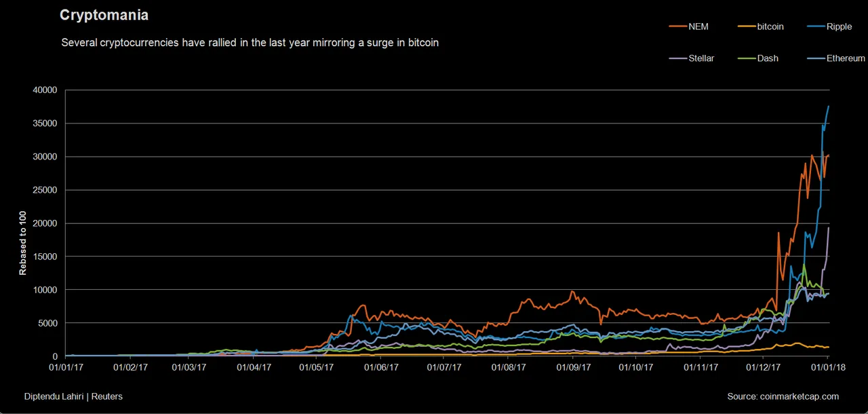This screenshot has width=868, height=414.
Task: Click the 01/08/17 x-axis date
Action: pos(509,367)
